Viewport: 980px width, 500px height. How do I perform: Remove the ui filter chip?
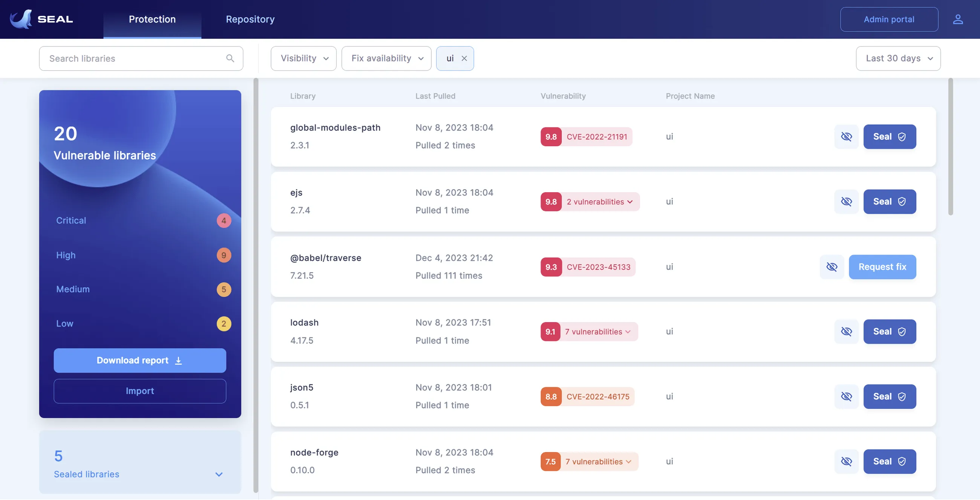coord(464,58)
